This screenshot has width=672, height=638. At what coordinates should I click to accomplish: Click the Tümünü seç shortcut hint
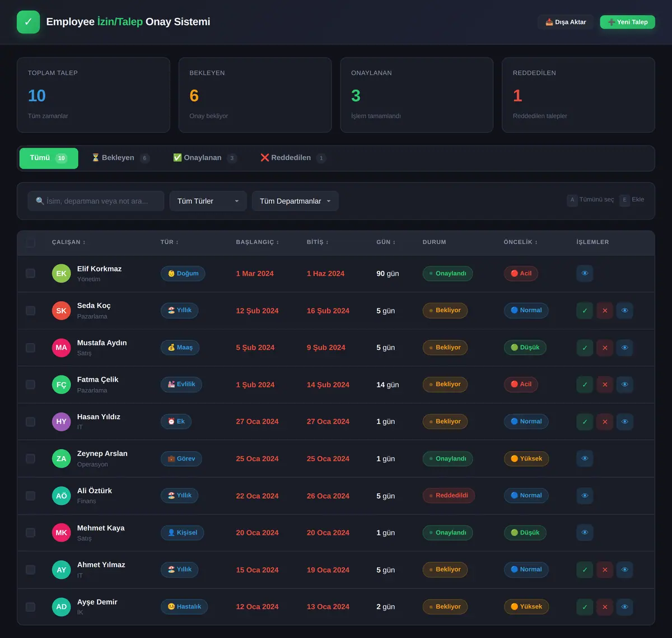[x=591, y=200]
